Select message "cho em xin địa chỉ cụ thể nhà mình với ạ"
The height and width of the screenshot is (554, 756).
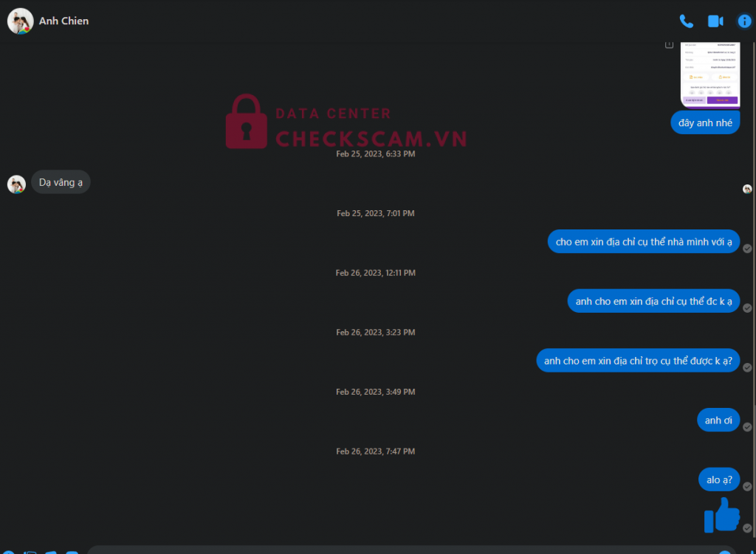[x=644, y=242]
